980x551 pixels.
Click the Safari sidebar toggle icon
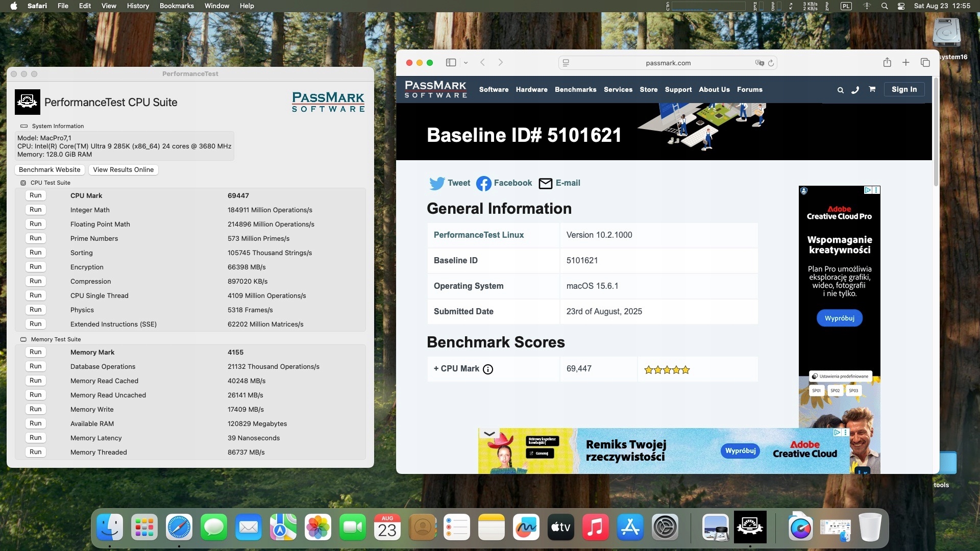(451, 63)
